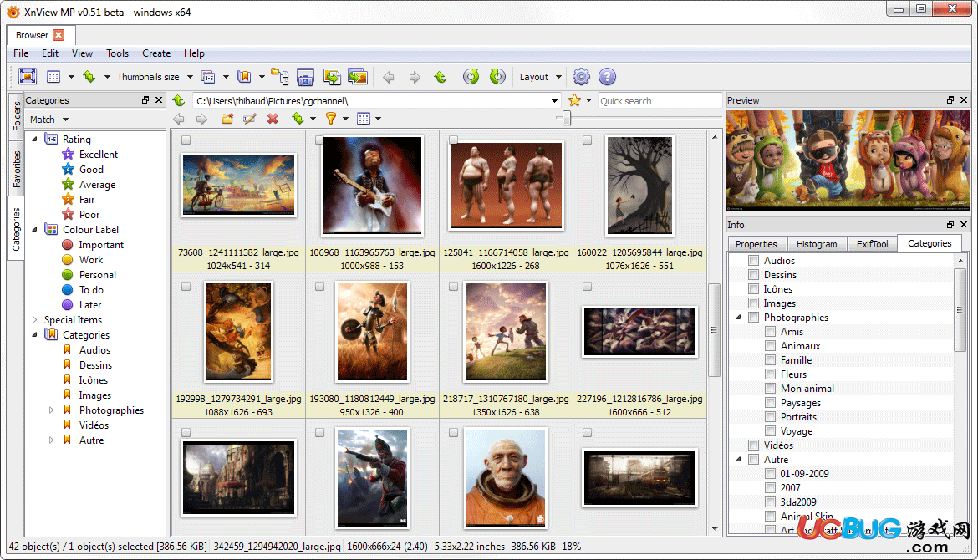Open the Favorites side tab
Screen dimensions: 978x560
coord(16,169)
